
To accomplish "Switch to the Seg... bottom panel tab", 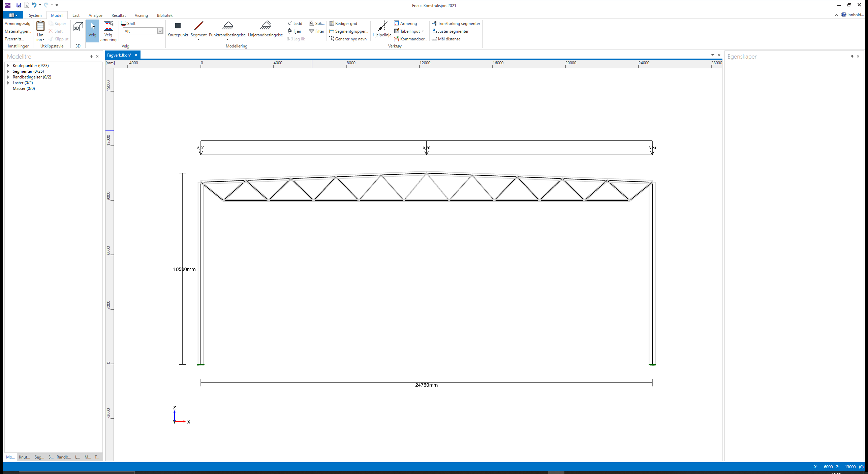I will 39,457.
